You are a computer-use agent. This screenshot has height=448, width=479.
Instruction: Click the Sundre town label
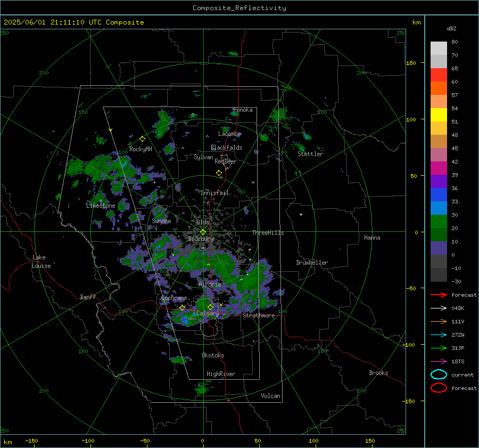(161, 221)
